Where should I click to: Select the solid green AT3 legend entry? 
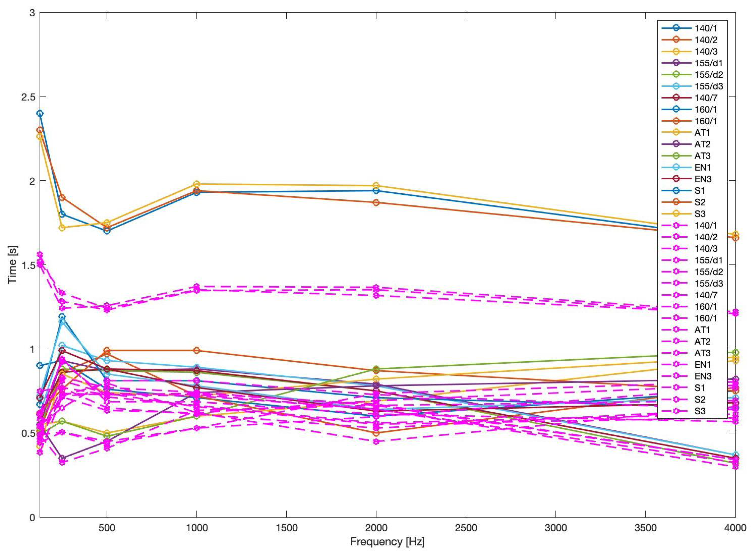[x=702, y=156]
